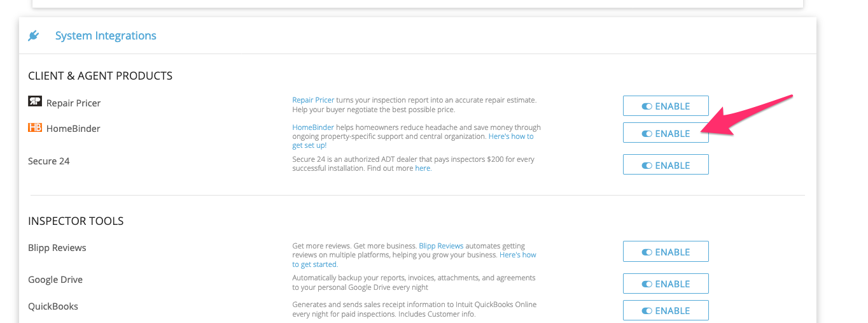Screen dimensions: 868x323
Task: Open the HomeBinder link in description
Action: point(313,127)
